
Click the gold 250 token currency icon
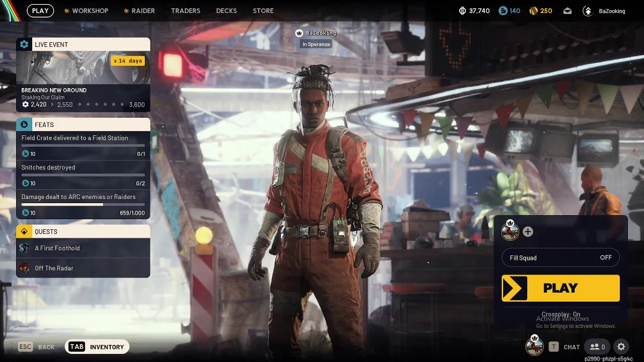tap(533, 11)
